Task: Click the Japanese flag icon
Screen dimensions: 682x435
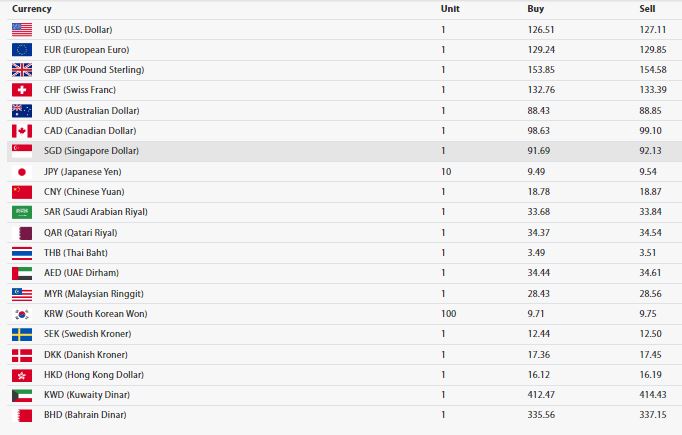Action: pyautogui.click(x=22, y=172)
